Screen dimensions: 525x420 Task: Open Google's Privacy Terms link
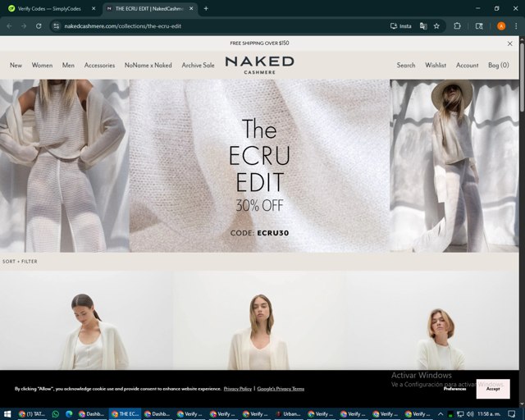point(281,389)
